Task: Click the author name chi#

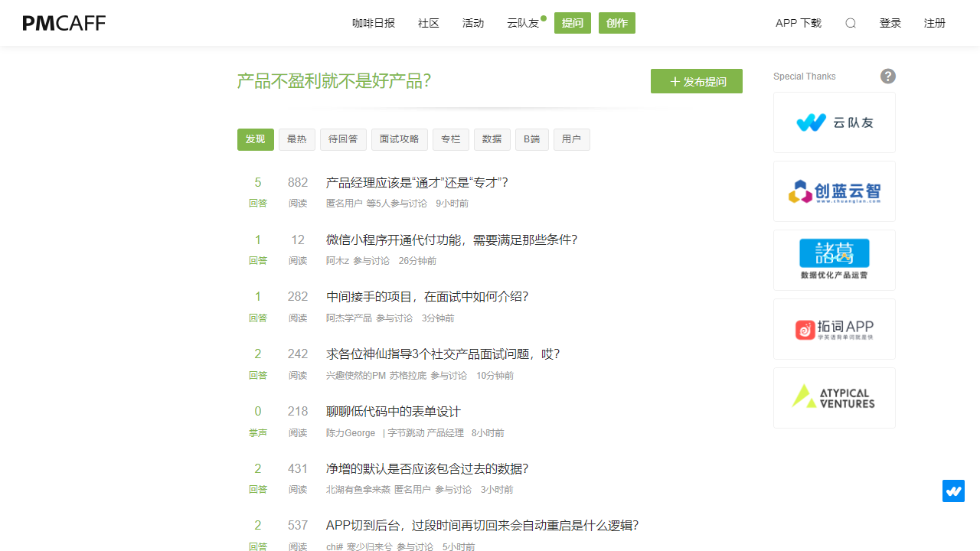Action: [x=335, y=547]
